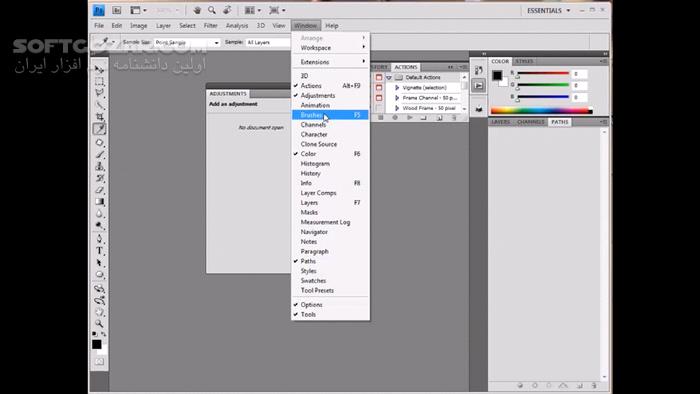Expand the Vignette (selection) action

click(397, 88)
